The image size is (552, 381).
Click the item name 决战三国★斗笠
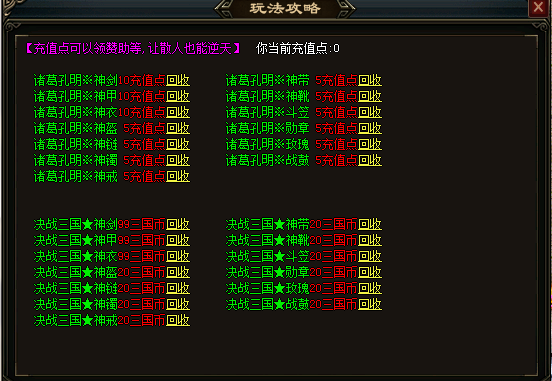coord(268,256)
